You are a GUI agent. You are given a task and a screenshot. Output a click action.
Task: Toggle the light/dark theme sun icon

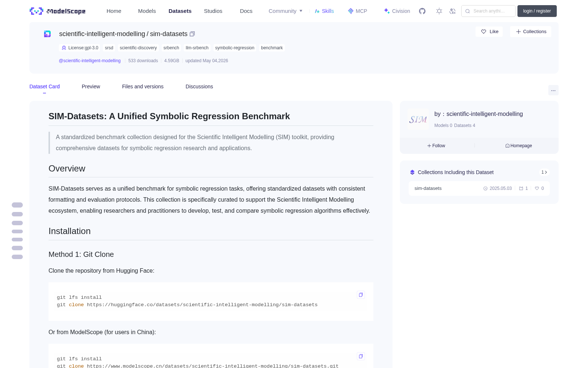[439, 11]
